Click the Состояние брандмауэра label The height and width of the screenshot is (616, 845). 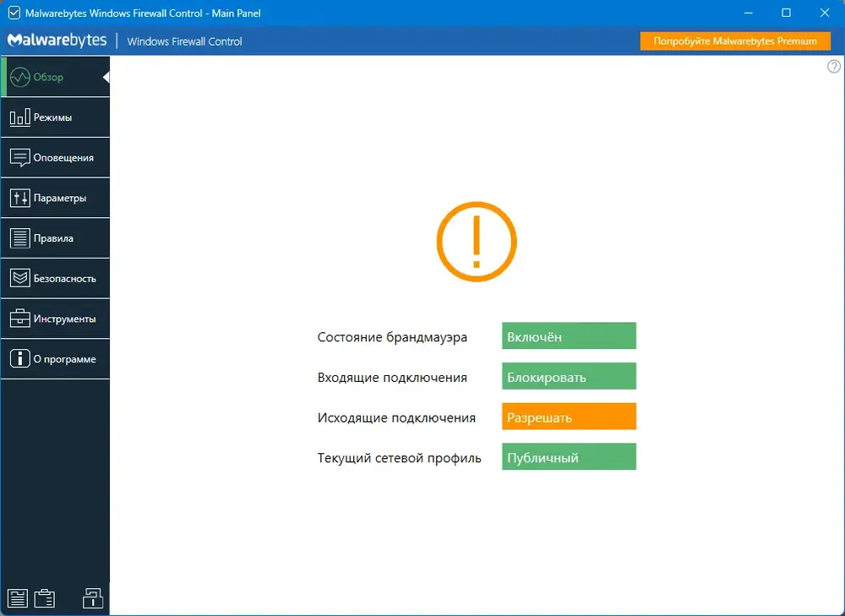point(392,337)
